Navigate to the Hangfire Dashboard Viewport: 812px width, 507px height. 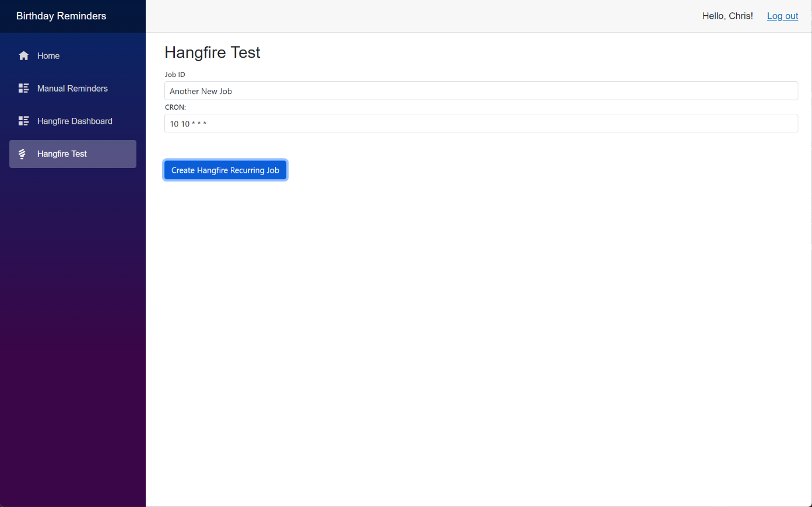click(x=75, y=121)
